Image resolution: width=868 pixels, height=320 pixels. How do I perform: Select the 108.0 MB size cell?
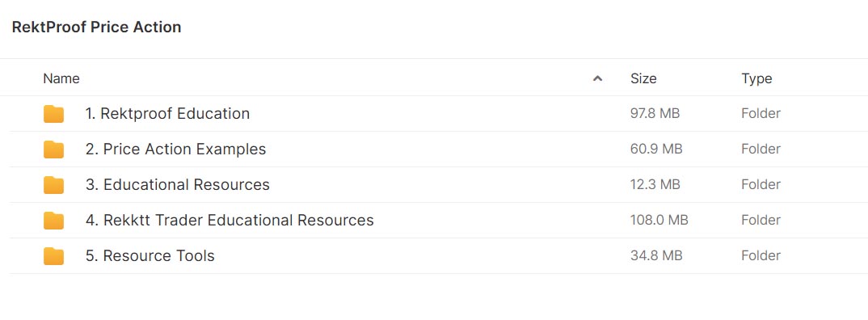tap(659, 220)
